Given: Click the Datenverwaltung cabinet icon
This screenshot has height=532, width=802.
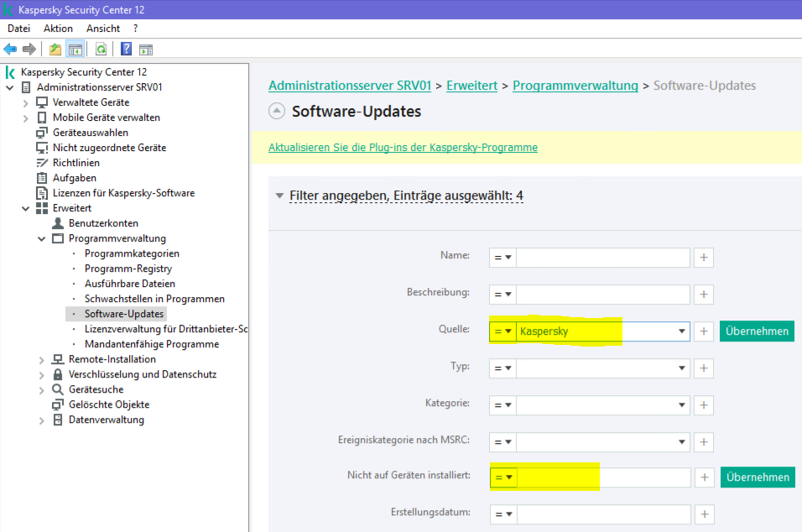Looking at the screenshot, I should [x=58, y=420].
